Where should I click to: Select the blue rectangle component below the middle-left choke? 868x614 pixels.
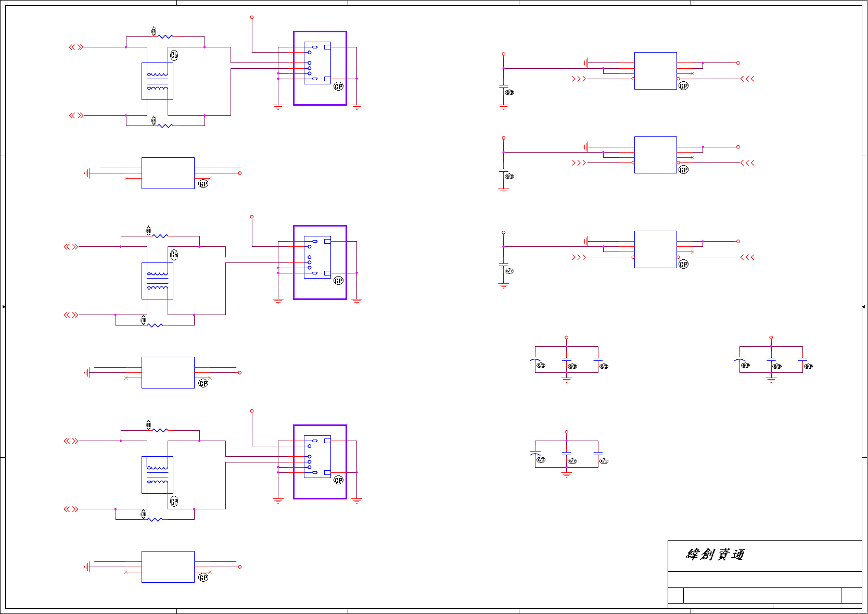click(x=168, y=372)
